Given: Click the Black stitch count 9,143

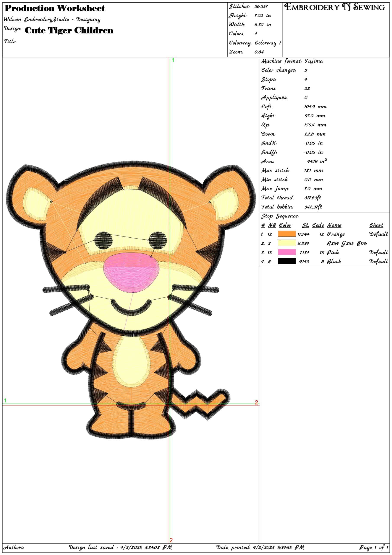Looking at the screenshot, I should point(304,261).
